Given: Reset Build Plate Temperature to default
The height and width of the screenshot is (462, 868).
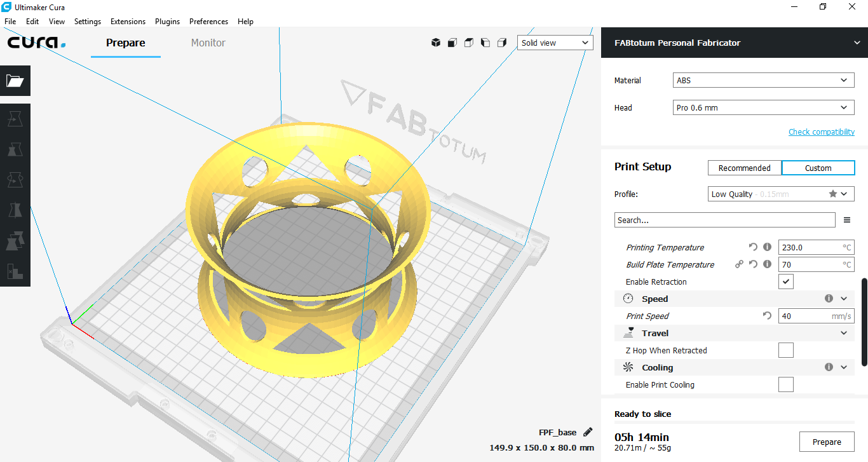Looking at the screenshot, I should coord(753,264).
